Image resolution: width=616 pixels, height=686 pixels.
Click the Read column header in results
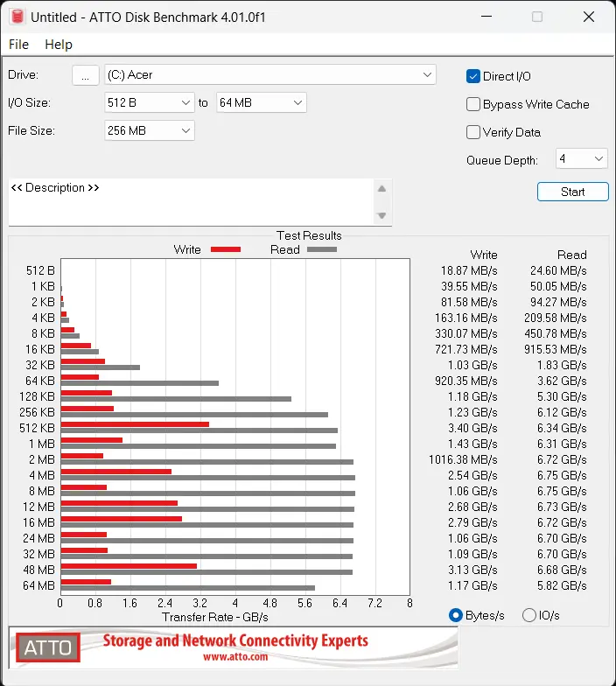tap(572, 255)
